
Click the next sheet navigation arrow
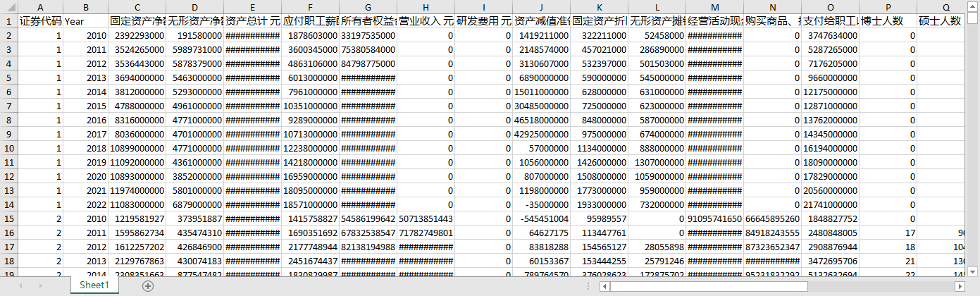click(39, 286)
